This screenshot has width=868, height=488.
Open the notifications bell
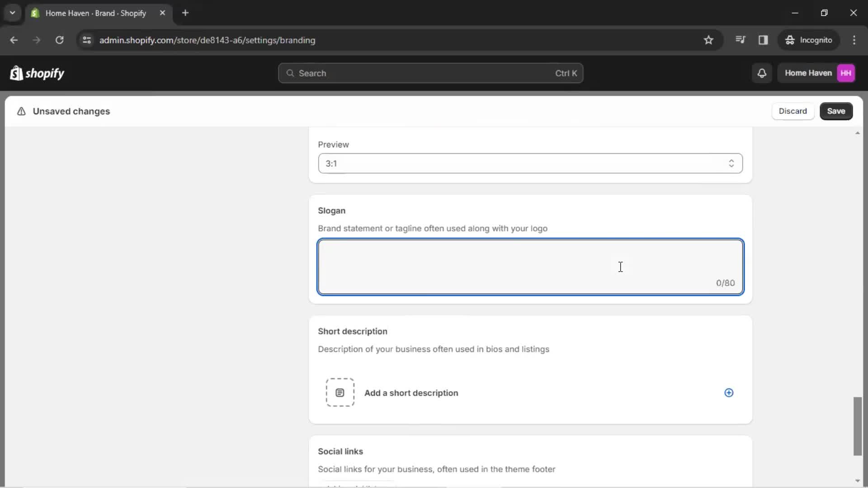[762, 73]
